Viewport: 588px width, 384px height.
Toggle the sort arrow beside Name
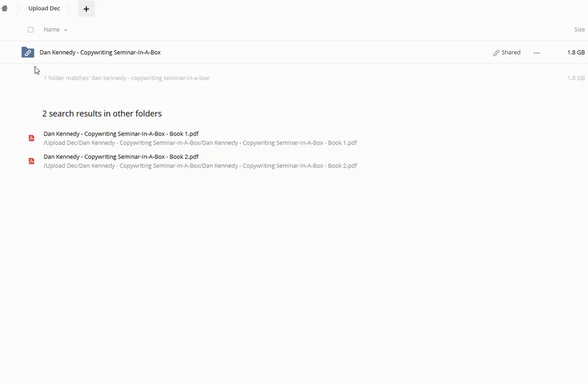(66, 30)
